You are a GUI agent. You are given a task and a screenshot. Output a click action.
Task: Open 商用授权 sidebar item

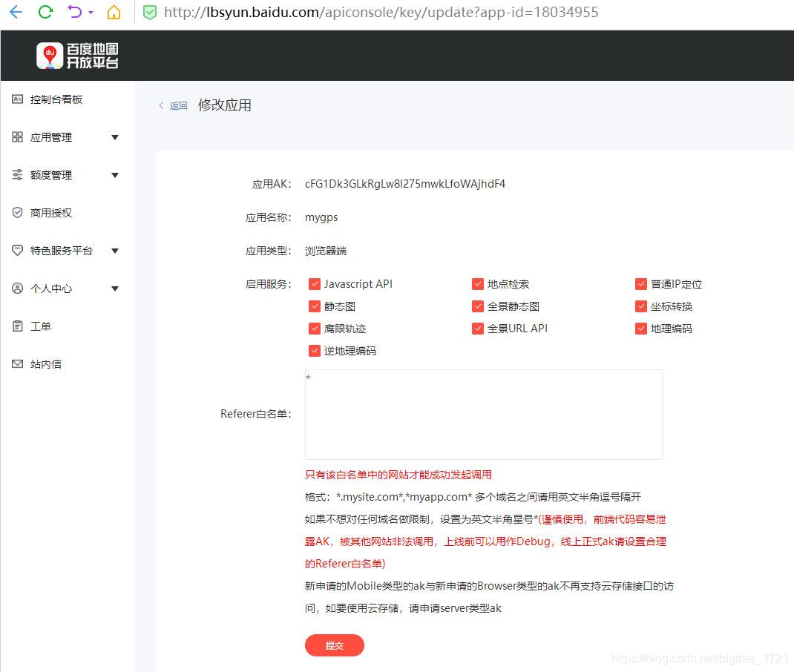(51, 213)
